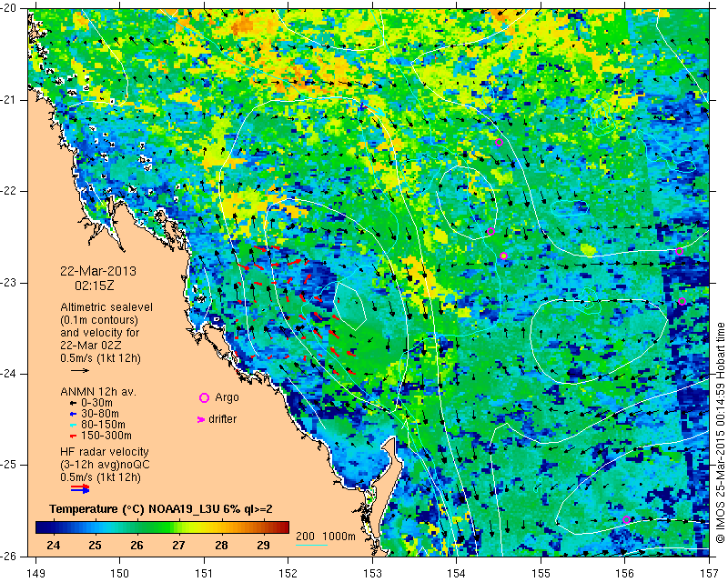The image size is (728, 582).
Task: Click the cyan 200m isobath legend line
Action: coord(311,545)
